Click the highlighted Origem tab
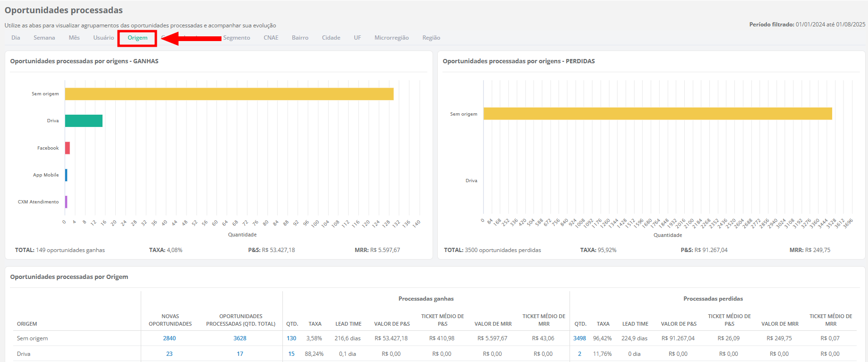 (x=137, y=38)
